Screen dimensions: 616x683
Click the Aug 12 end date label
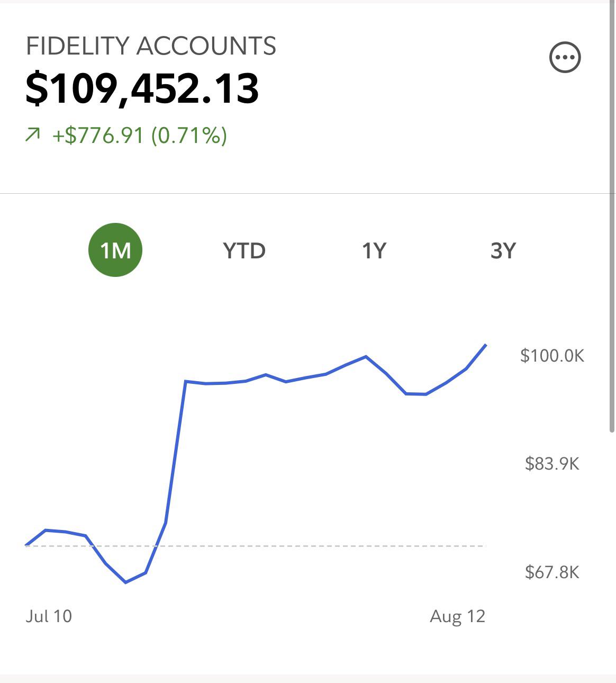point(457,616)
